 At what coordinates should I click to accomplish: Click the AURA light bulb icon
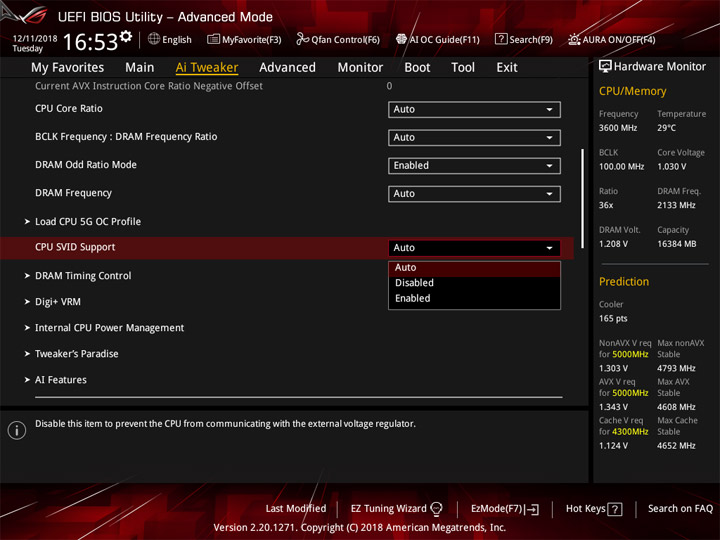[574, 39]
